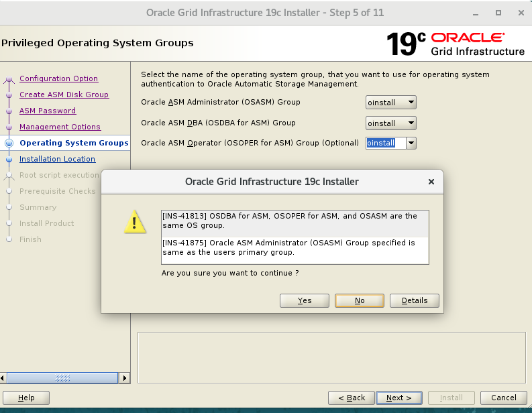This screenshot has height=413, width=532.
Task: Click the Installation Location step bullet
Action: point(9,160)
